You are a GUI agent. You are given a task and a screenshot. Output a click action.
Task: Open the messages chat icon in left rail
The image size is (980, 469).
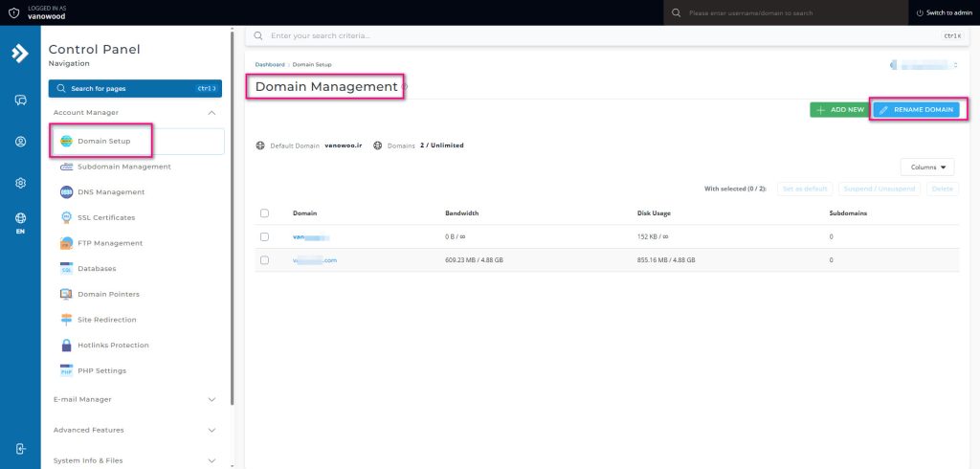(20, 100)
